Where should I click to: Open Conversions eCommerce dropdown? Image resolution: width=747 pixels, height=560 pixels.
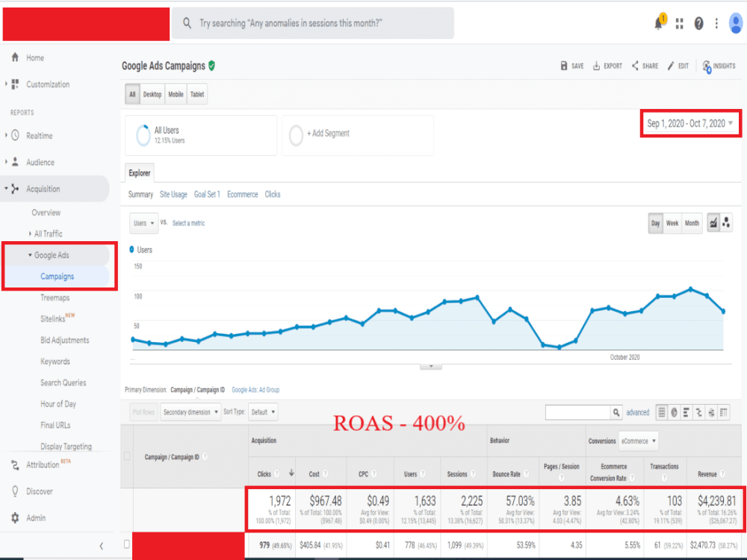pyautogui.click(x=639, y=441)
